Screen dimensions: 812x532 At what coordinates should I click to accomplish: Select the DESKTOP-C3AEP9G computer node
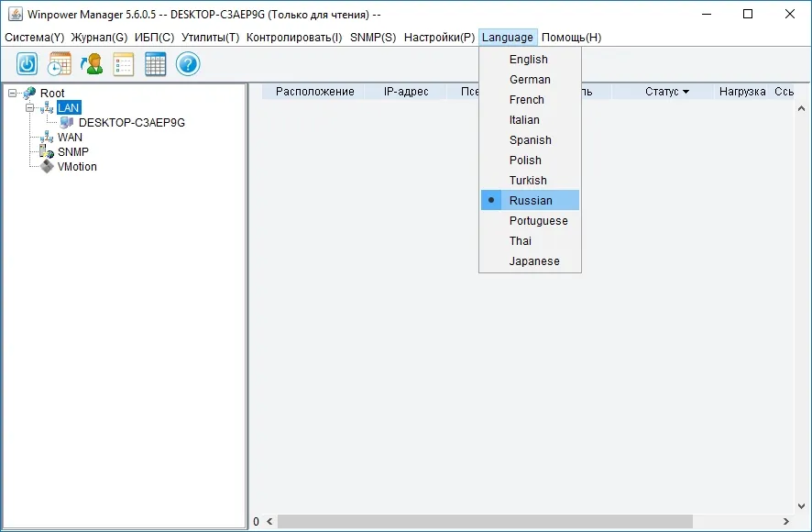[x=132, y=123]
